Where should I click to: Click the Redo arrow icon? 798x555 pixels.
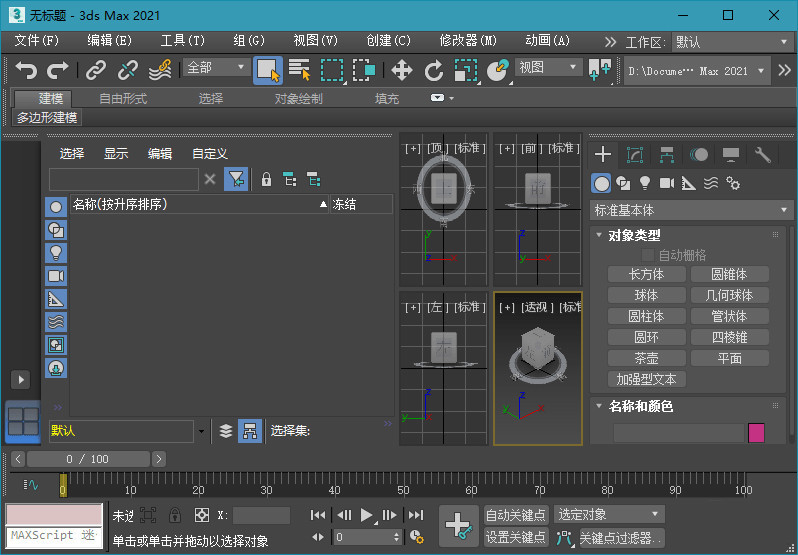click(x=58, y=70)
